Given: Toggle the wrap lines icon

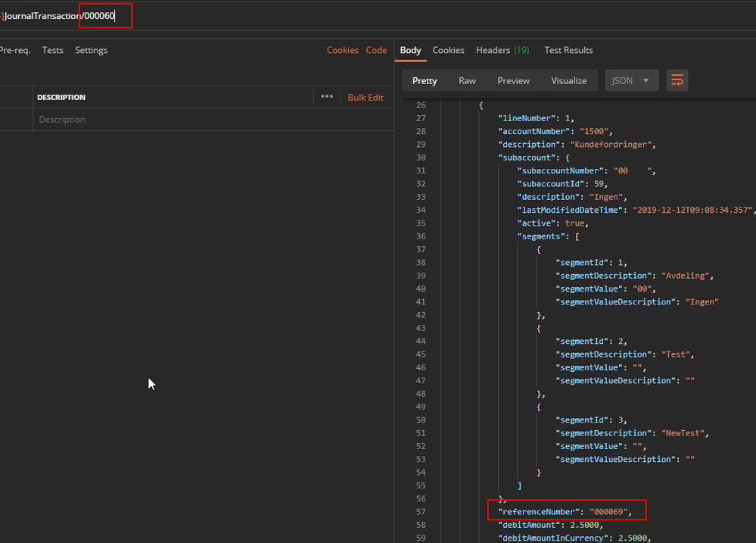Looking at the screenshot, I should (x=677, y=80).
